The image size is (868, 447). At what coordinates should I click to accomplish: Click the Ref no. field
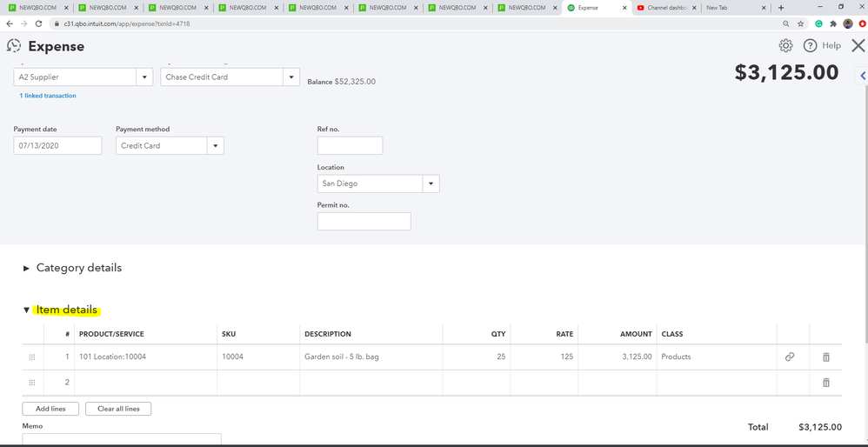point(350,145)
